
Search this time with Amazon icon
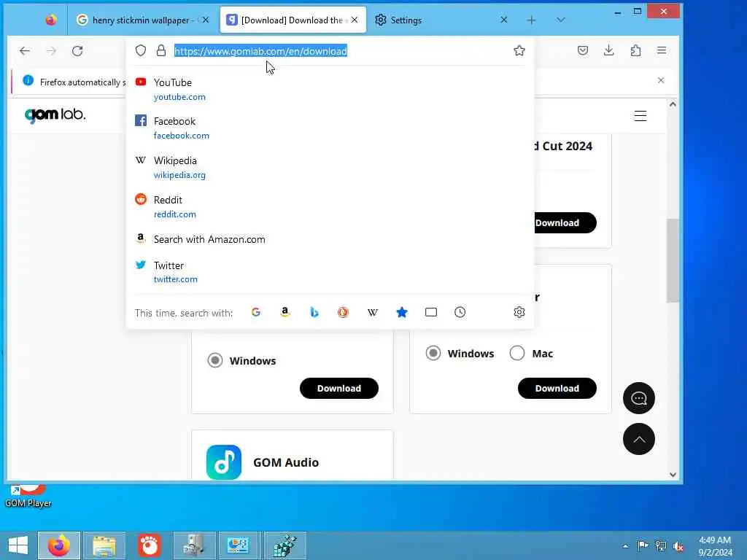point(285,312)
